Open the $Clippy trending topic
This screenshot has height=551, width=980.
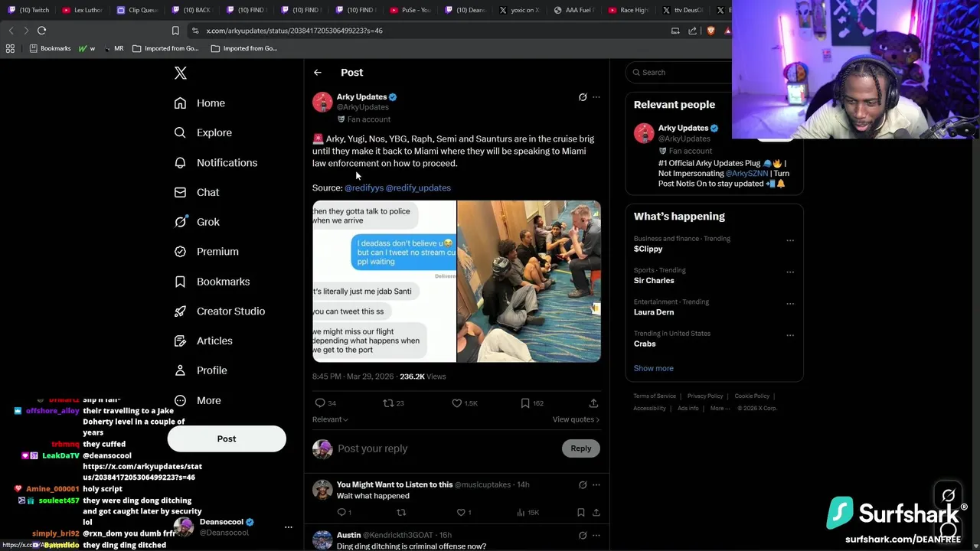click(x=648, y=249)
